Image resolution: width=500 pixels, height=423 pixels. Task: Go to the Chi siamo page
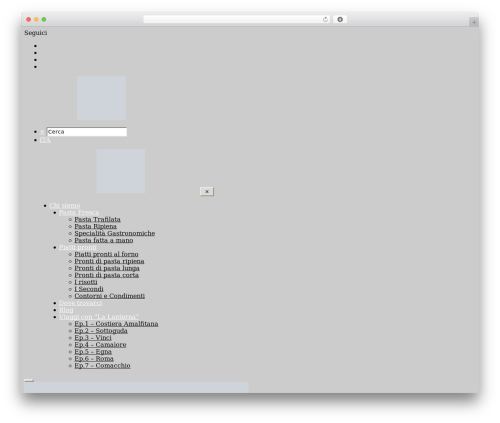[65, 206]
